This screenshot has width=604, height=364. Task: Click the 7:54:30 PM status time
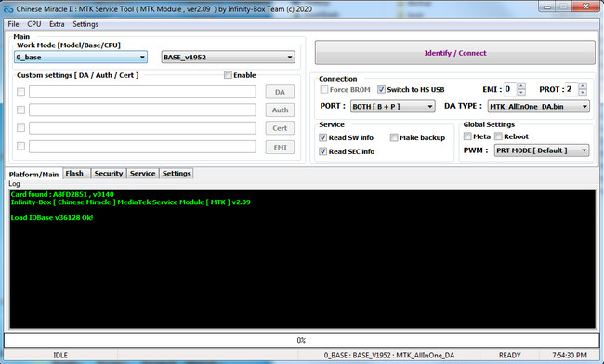570,355
